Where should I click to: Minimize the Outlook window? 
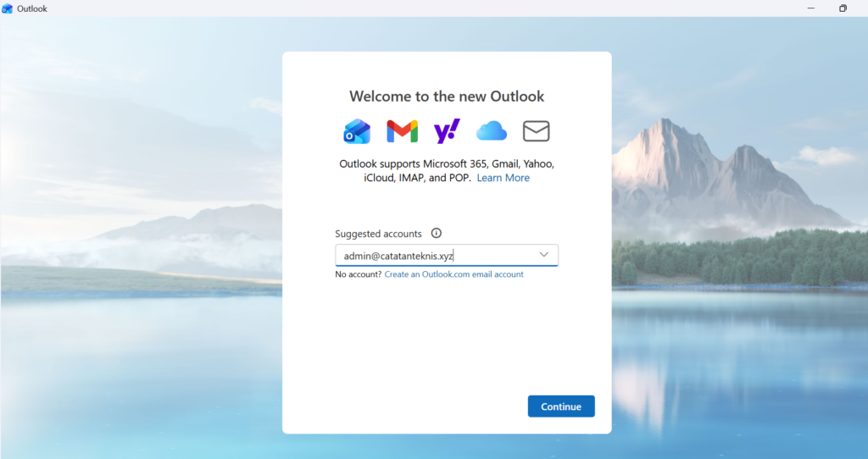click(811, 8)
